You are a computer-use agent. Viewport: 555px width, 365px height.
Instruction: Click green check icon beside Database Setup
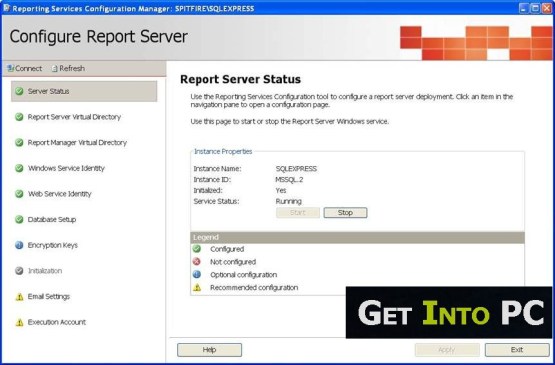click(x=19, y=219)
